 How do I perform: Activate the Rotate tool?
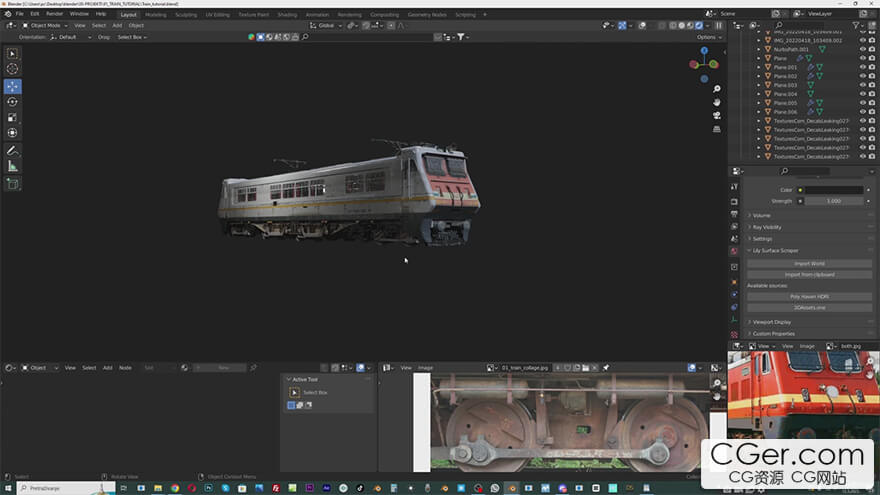12,102
